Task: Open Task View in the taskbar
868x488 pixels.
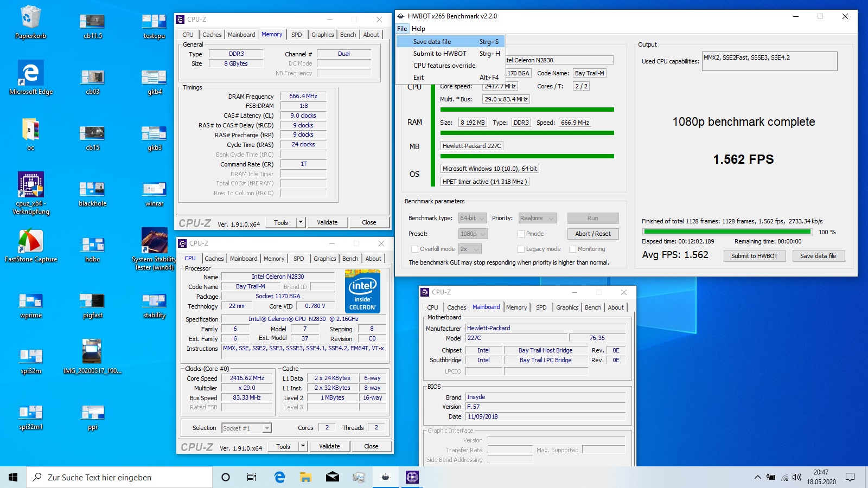Action: [x=251, y=477]
